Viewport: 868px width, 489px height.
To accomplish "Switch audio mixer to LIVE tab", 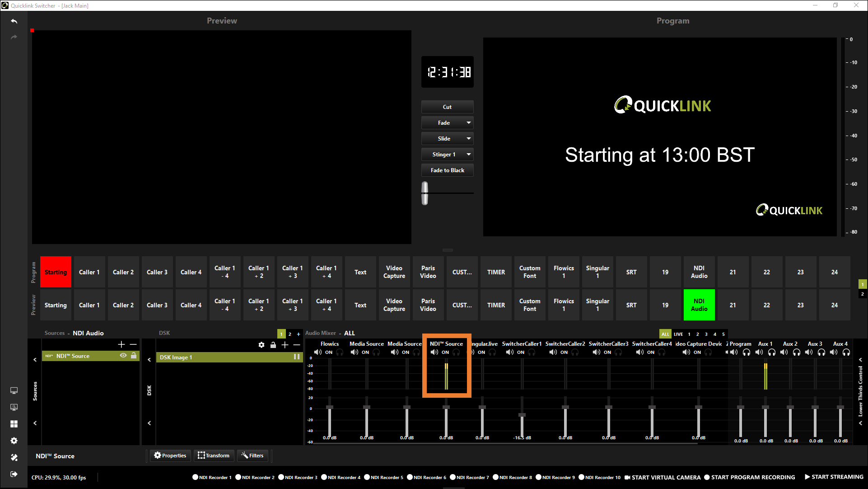I will (678, 334).
